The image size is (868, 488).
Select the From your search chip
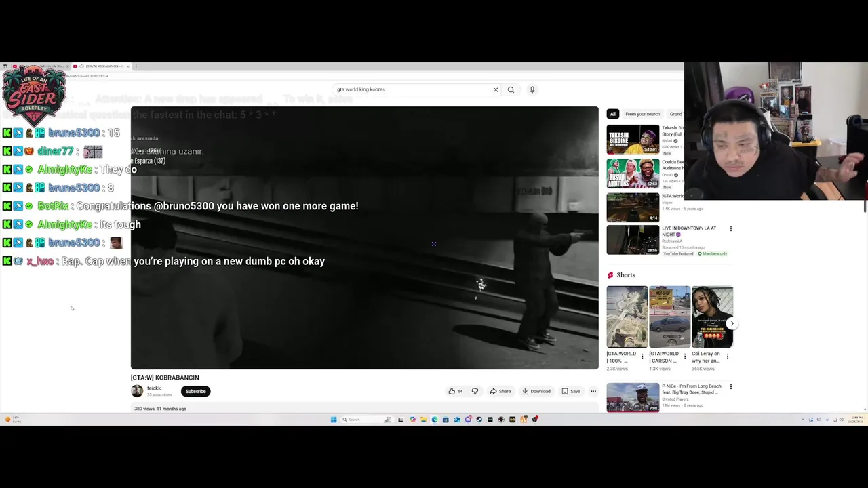tap(642, 114)
